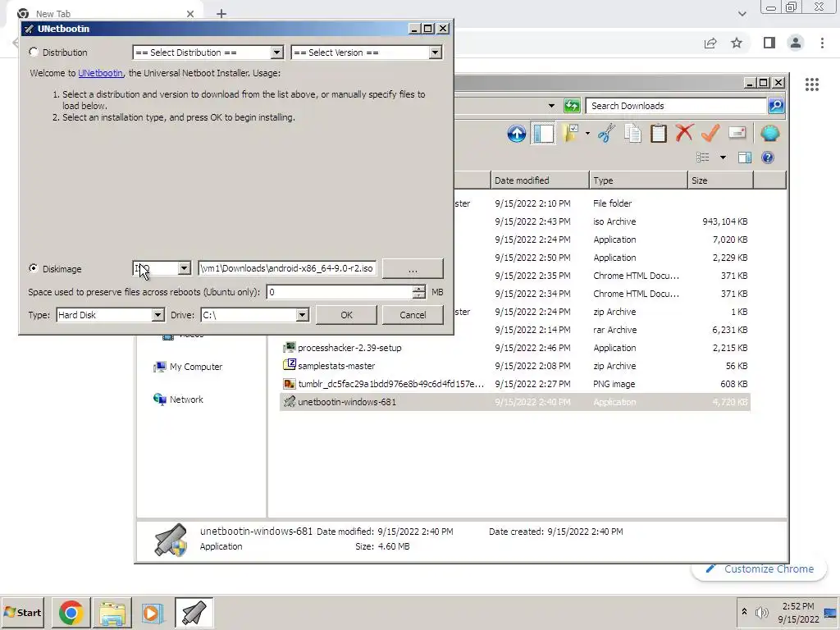Click the New Tab browser tab
Viewport: 840px width, 630px height.
pyautogui.click(x=105, y=14)
